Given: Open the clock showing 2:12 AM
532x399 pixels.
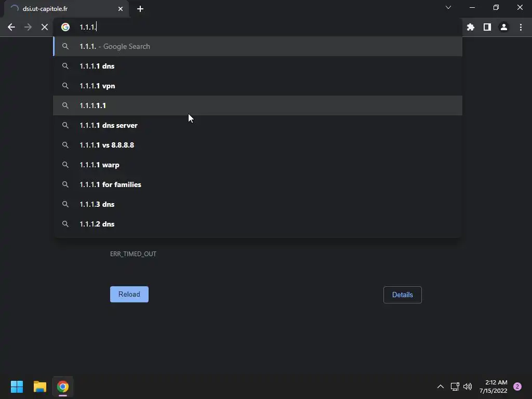Looking at the screenshot, I should [494, 387].
